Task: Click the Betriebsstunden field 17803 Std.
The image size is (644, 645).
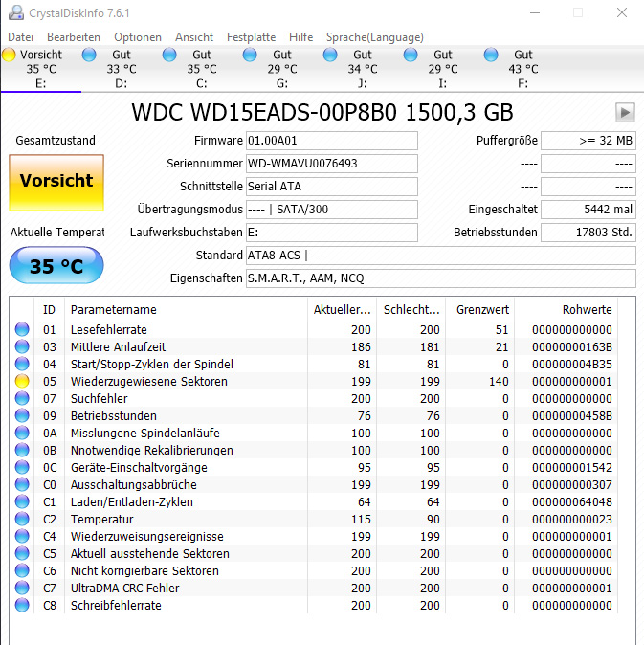Action: tap(588, 233)
